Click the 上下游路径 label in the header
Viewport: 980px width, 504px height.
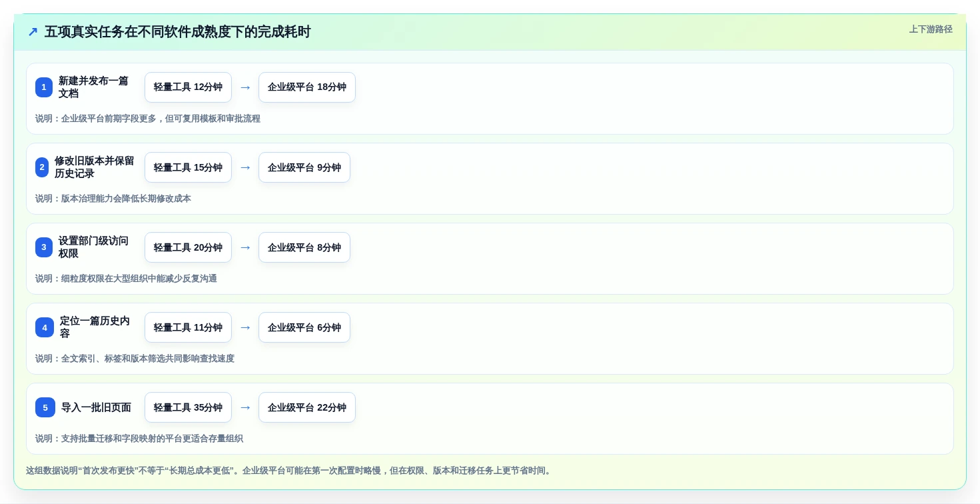(x=931, y=29)
